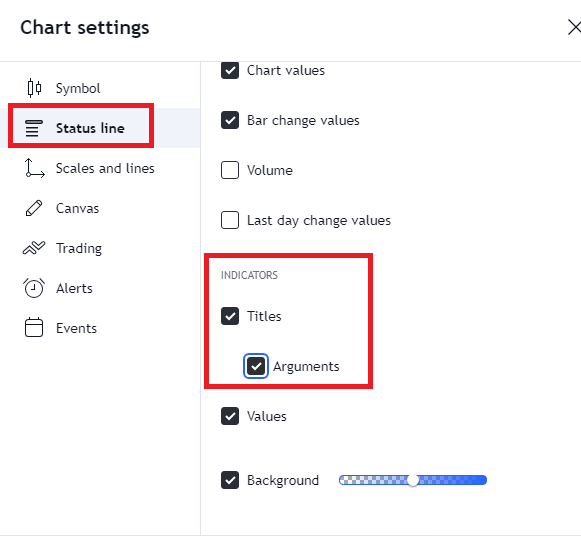Image resolution: width=581 pixels, height=548 pixels.
Task: Click the Symbol candlestick icon
Action: (x=34, y=88)
